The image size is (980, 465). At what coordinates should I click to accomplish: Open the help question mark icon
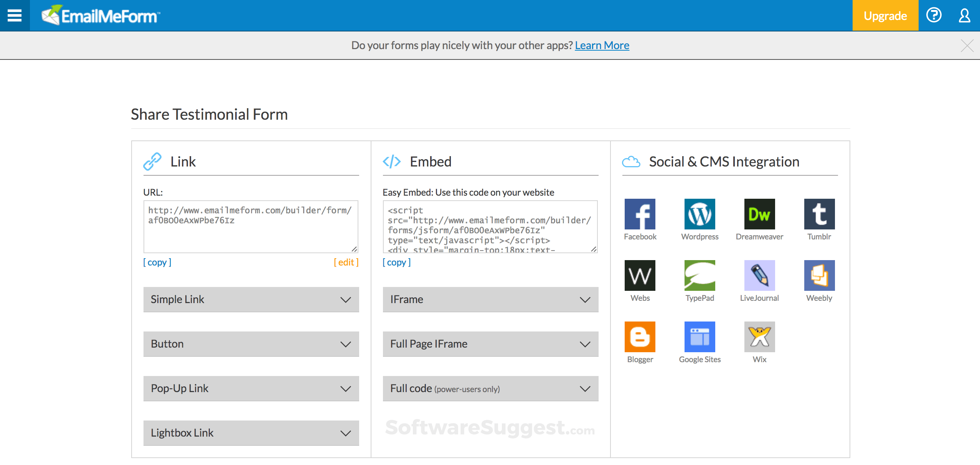[934, 15]
